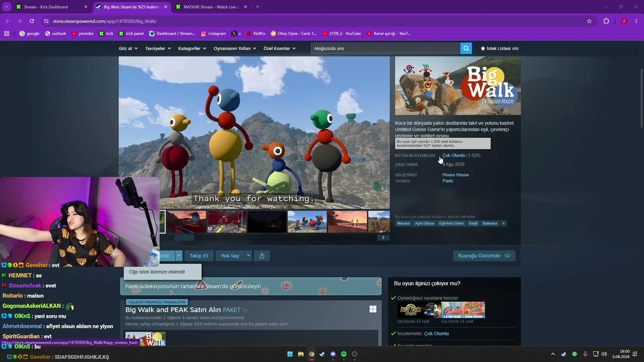The image size is (644, 362).
Task: Click the Eşli Ana Görev tag
Action: click(452, 223)
